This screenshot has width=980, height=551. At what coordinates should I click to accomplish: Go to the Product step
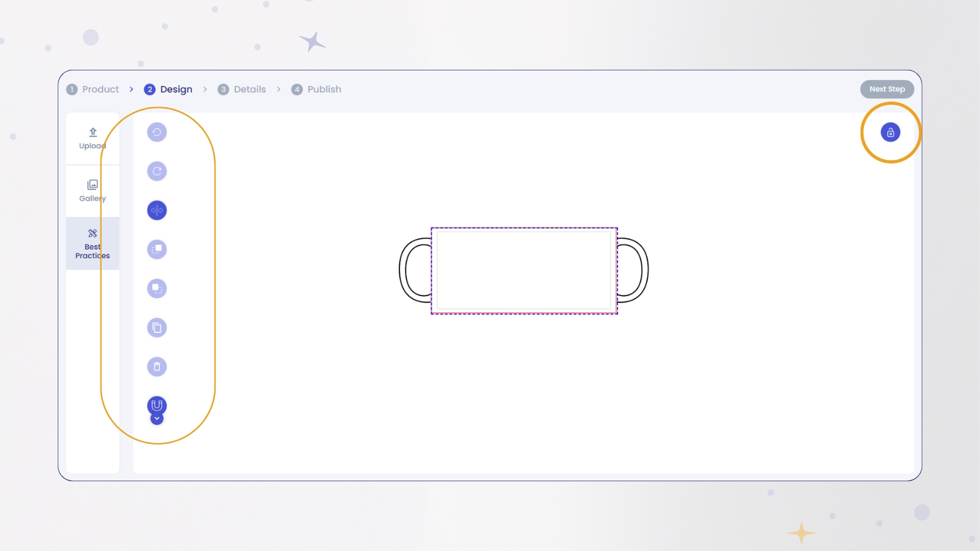click(x=93, y=89)
